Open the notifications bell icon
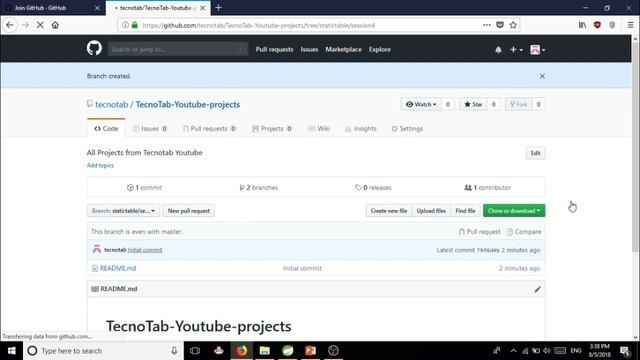This screenshot has height=360, width=640. (x=498, y=50)
